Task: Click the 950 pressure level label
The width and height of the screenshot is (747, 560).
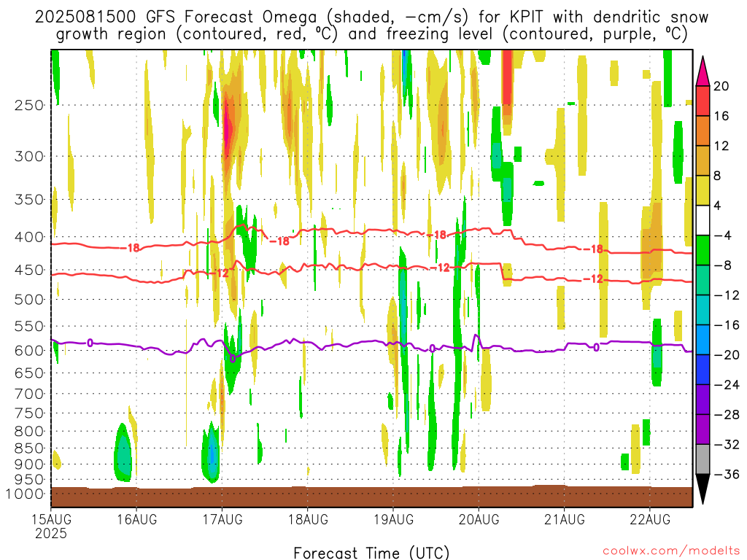Action: pyautogui.click(x=29, y=480)
